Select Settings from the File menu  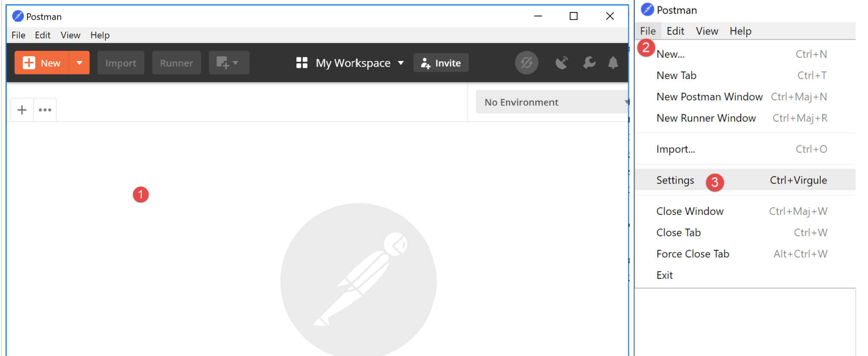coord(675,180)
